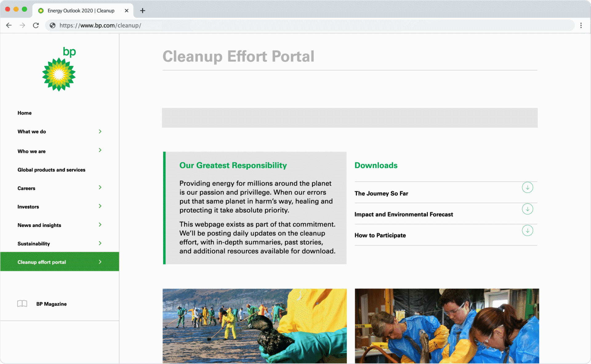Open a new tab with plus button
The height and width of the screenshot is (364, 591).
(x=143, y=10)
